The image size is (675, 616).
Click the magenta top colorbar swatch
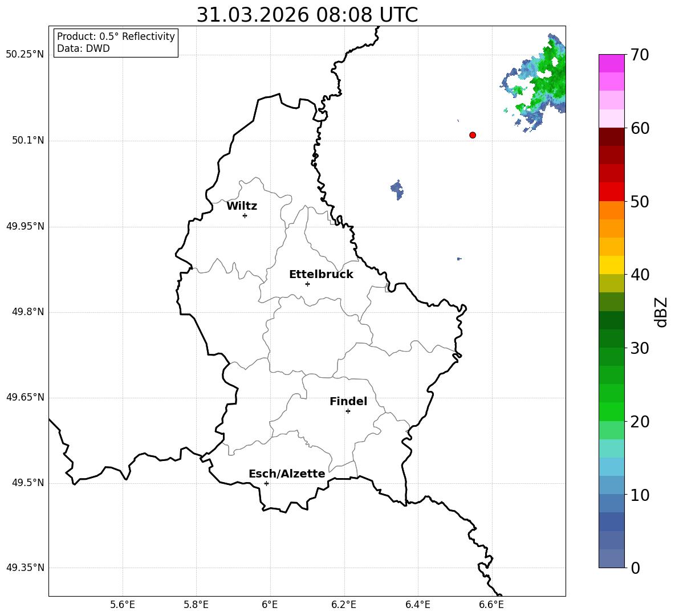point(611,64)
